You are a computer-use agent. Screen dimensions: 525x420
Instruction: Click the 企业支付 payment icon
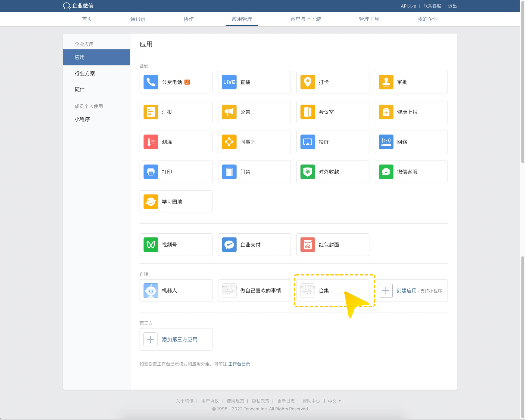tap(229, 245)
